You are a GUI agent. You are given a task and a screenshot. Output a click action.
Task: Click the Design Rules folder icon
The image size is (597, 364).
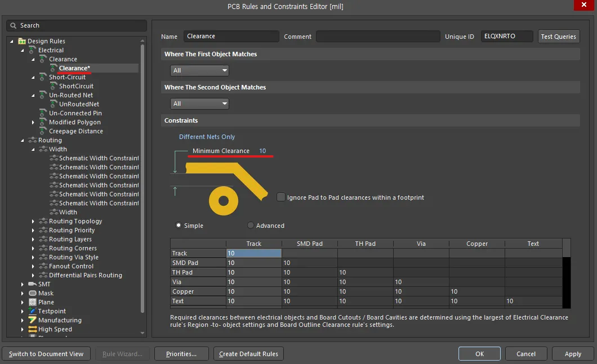22,41
